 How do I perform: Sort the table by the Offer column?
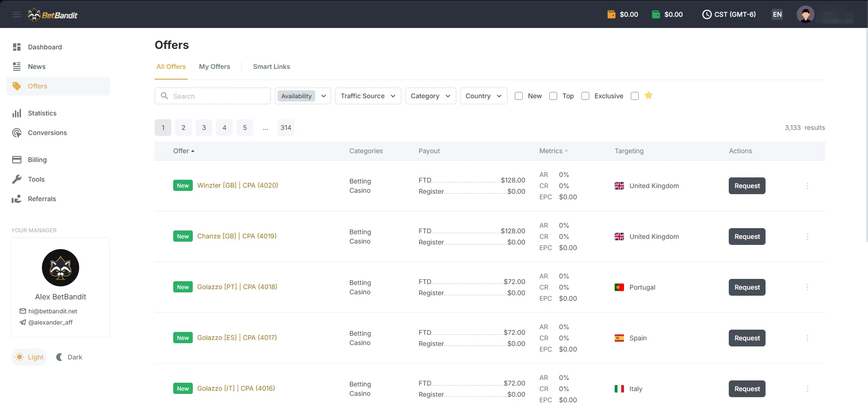point(183,151)
